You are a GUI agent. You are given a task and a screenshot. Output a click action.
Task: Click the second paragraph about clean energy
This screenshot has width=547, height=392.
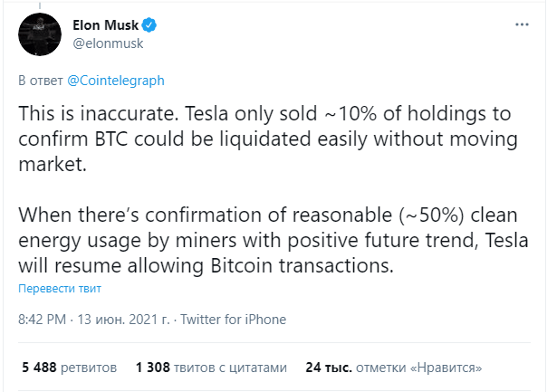(x=273, y=240)
